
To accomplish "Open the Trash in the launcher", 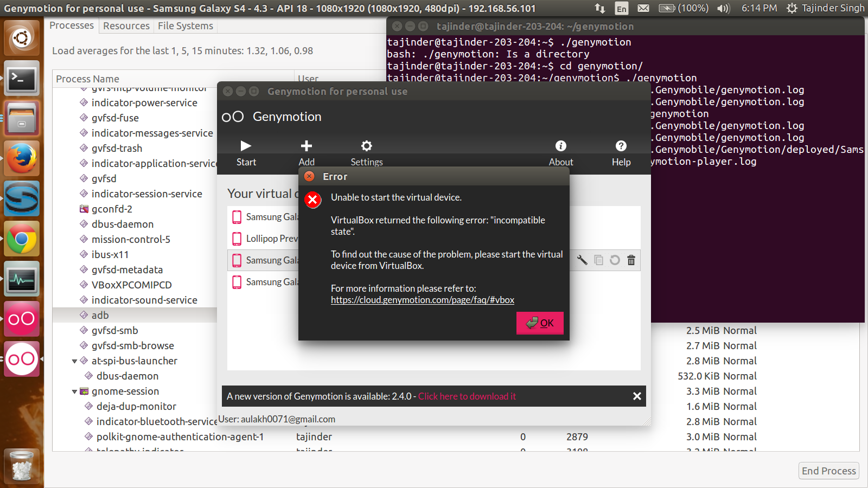I will pos(22,466).
